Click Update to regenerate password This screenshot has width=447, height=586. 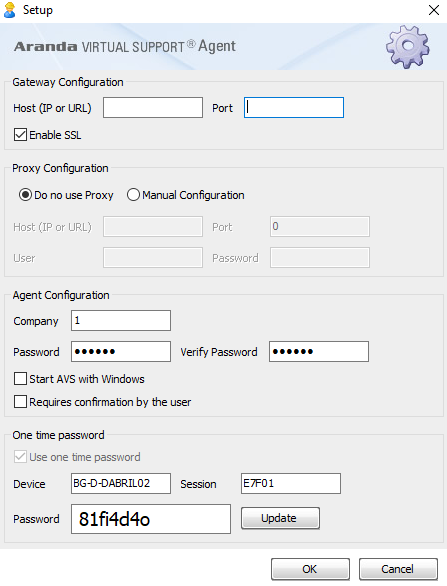tap(280, 518)
